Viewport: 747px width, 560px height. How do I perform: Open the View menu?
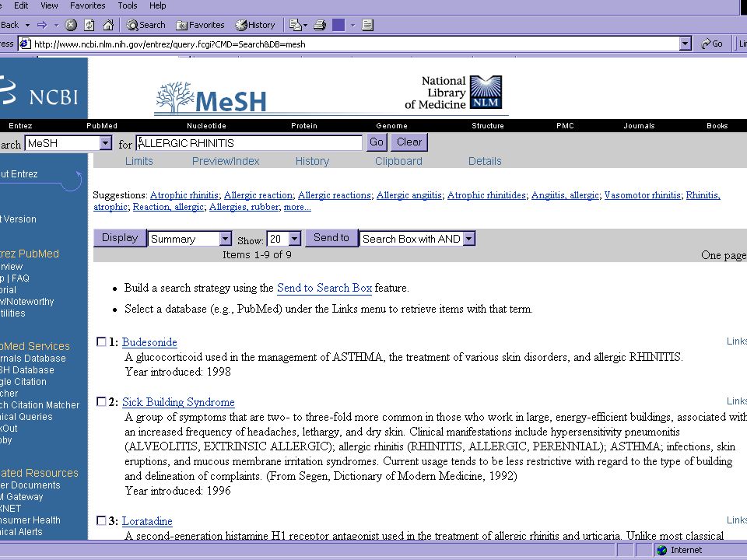point(49,5)
